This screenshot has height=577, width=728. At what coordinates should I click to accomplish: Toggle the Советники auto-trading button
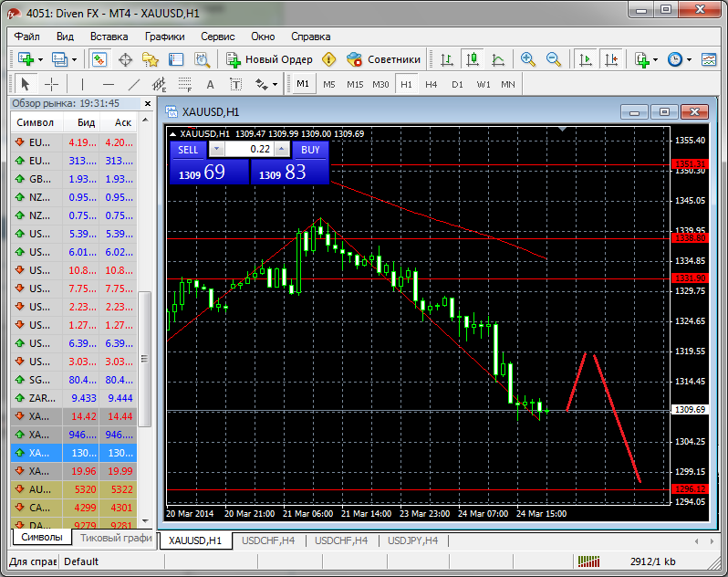383,59
